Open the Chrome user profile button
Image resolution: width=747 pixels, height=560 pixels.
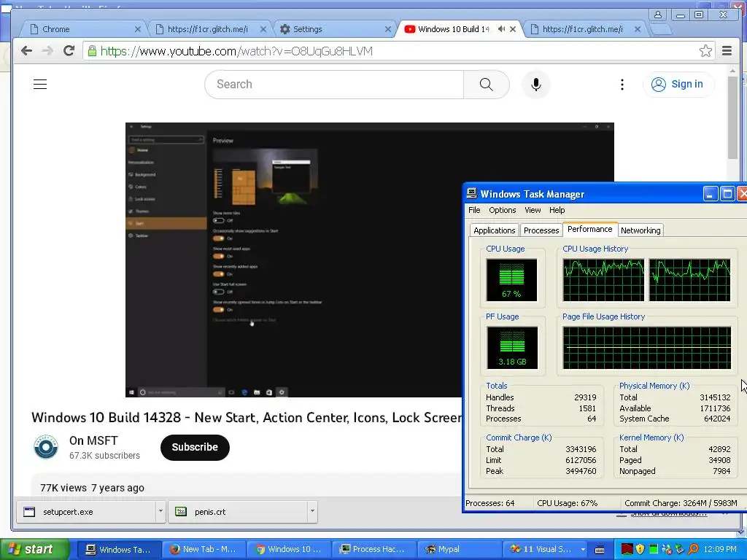tap(657, 15)
